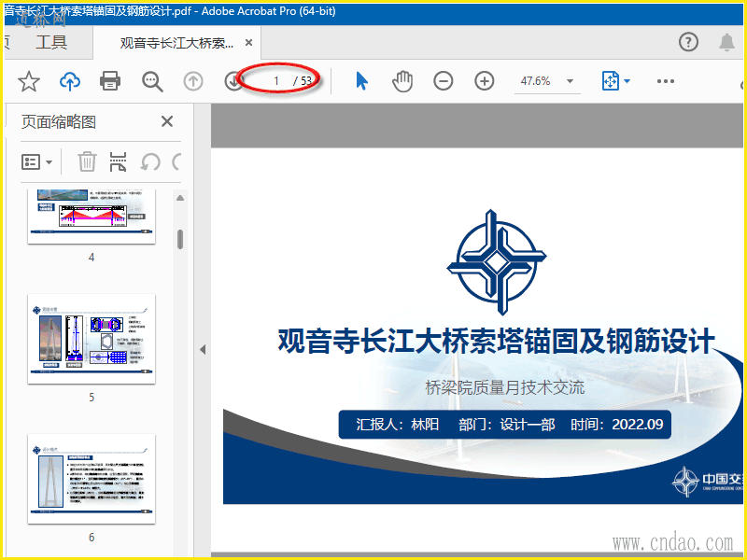Close the 观音寺长江大桥索 document tab
This screenshot has width=747, height=560.
point(248,42)
